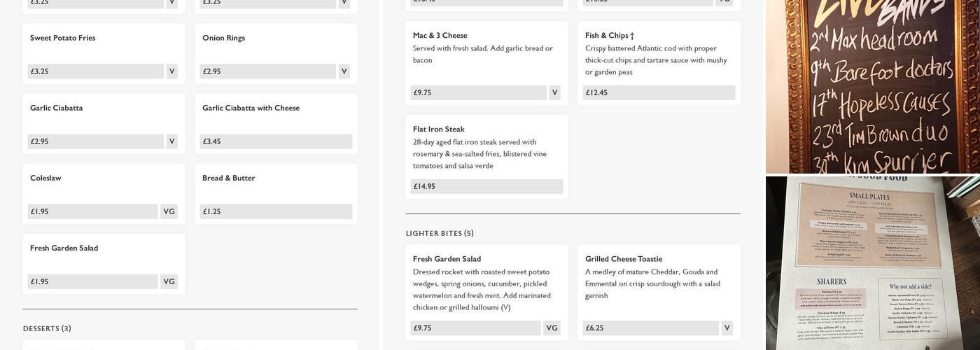Image resolution: width=980 pixels, height=350 pixels.
Task: Click the V badge on Mac & 3 Cheese
Action: tap(554, 92)
